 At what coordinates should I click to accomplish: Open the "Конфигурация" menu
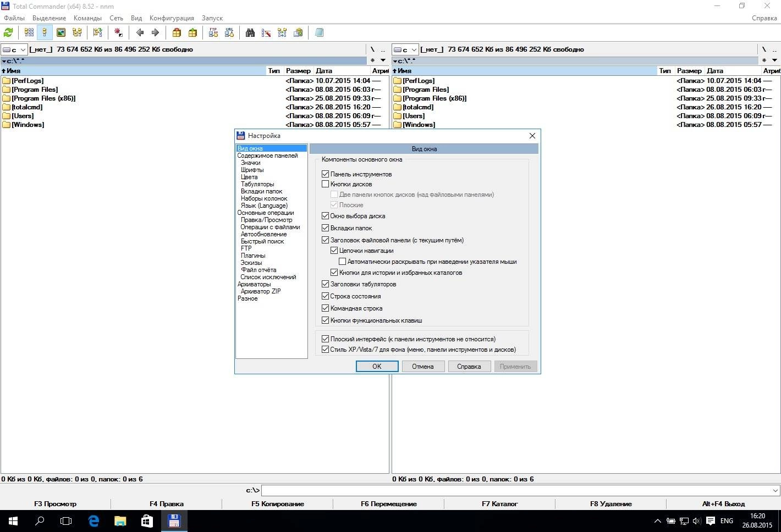(172, 18)
